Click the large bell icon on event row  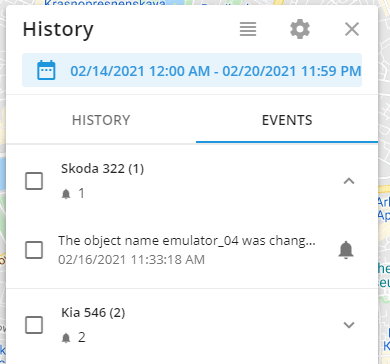click(346, 250)
